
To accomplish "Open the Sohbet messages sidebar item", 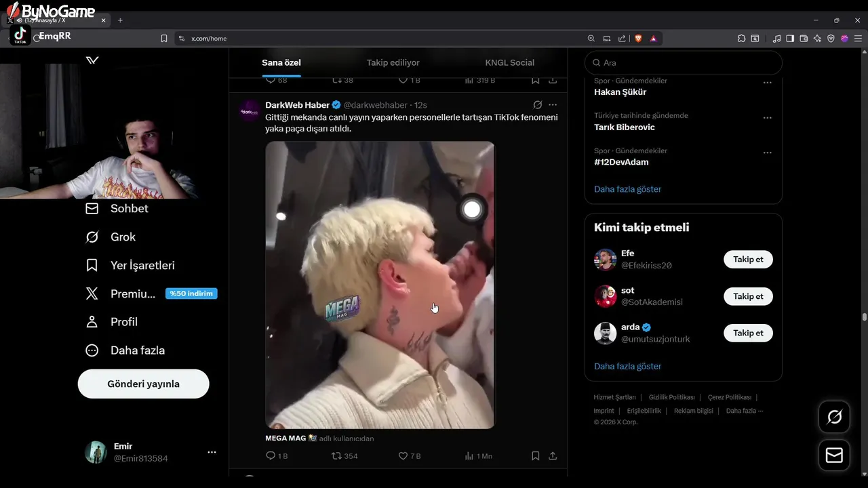I will [117, 209].
